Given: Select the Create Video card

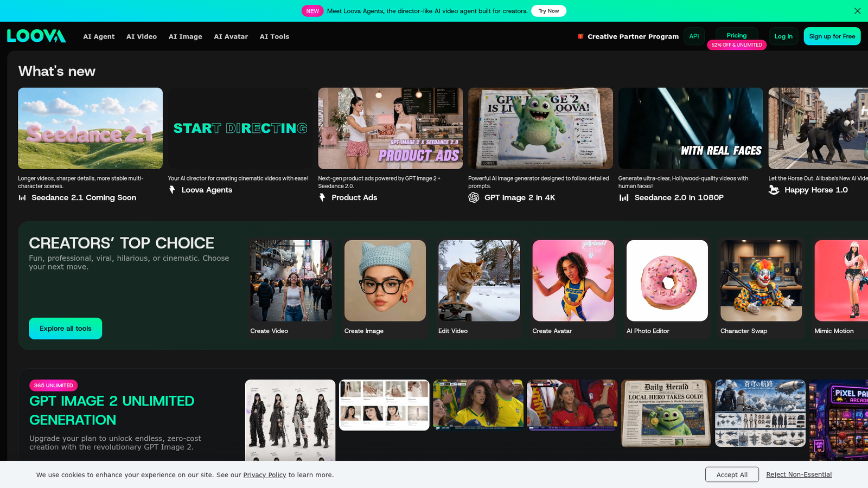Looking at the screenshot, I should (291, 288).
